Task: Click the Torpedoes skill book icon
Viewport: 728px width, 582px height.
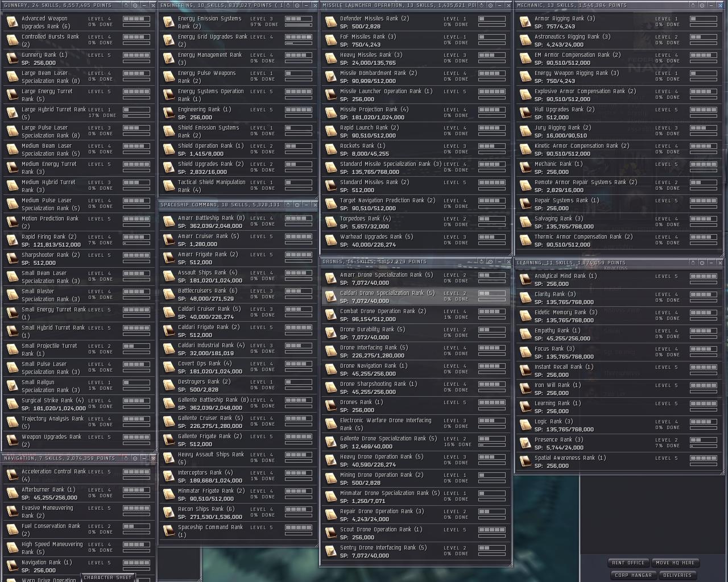Action: point(330,222)
